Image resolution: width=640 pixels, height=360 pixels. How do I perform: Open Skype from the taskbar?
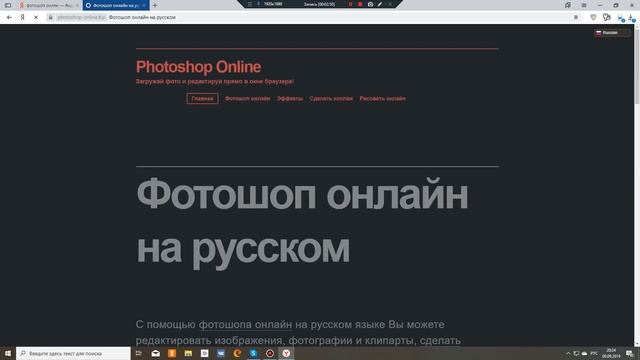[x=253, y=353]
